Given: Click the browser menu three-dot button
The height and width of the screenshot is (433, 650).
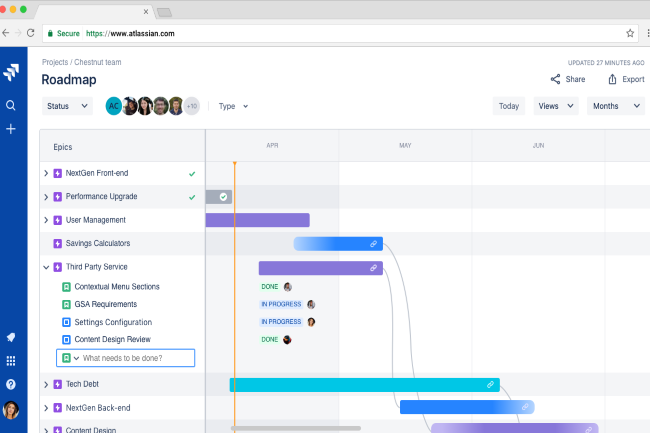Looking at the screenshot, I should tap(648, 33).
